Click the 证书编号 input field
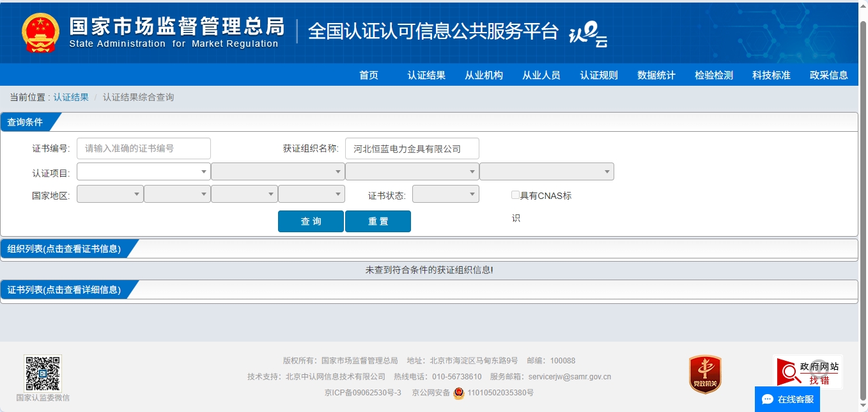This screenshot has height=412, width=868. click(x=144, y=148)
